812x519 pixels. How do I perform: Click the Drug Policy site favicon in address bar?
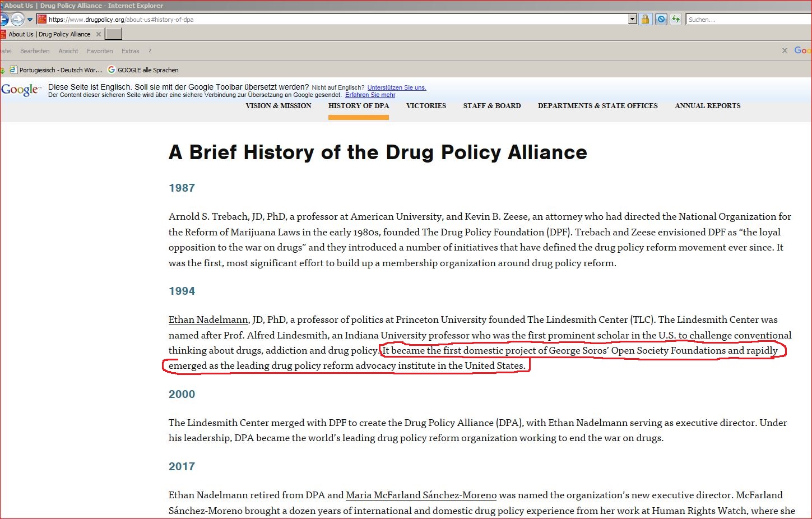(41, 19)
